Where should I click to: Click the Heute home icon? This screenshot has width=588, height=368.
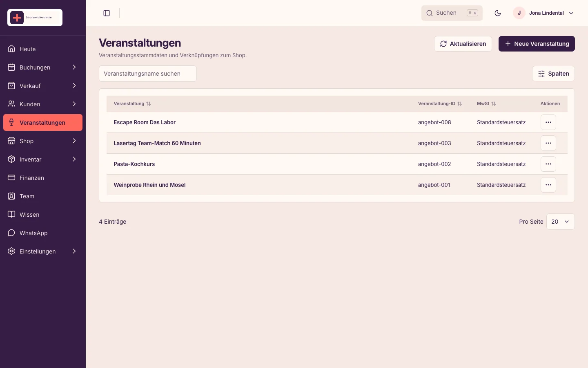click(x=11, y=49)
